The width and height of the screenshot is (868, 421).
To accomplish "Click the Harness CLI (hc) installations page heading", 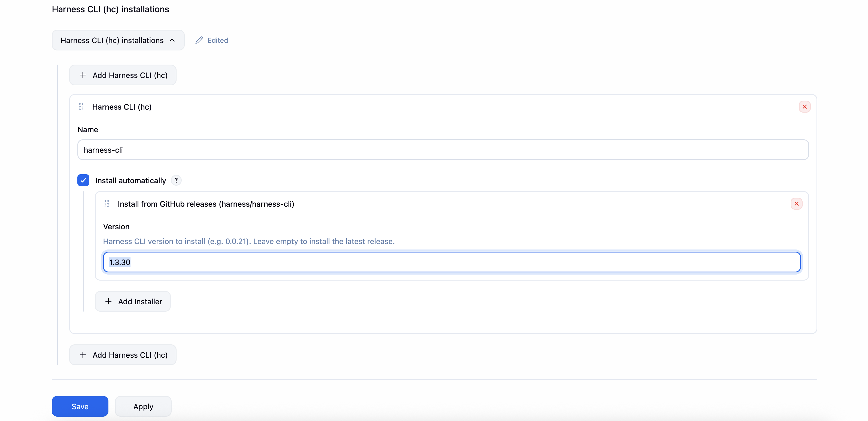I will [110, 9].
